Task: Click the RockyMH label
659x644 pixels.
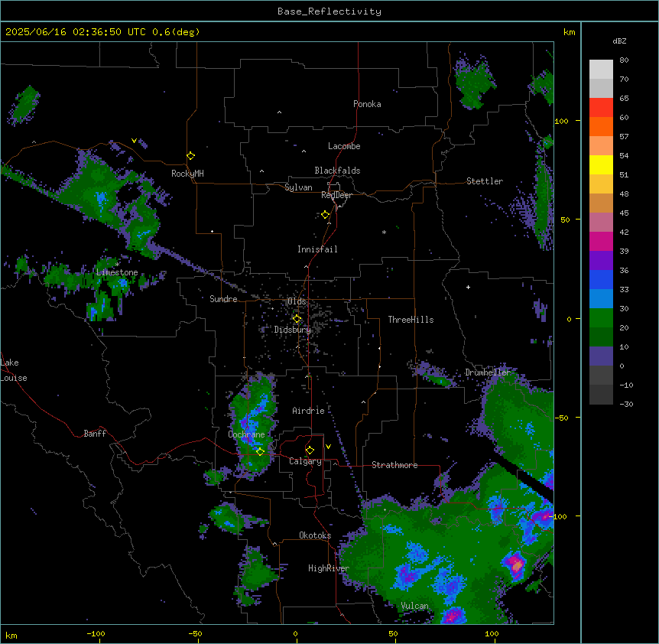Action: 187,174
